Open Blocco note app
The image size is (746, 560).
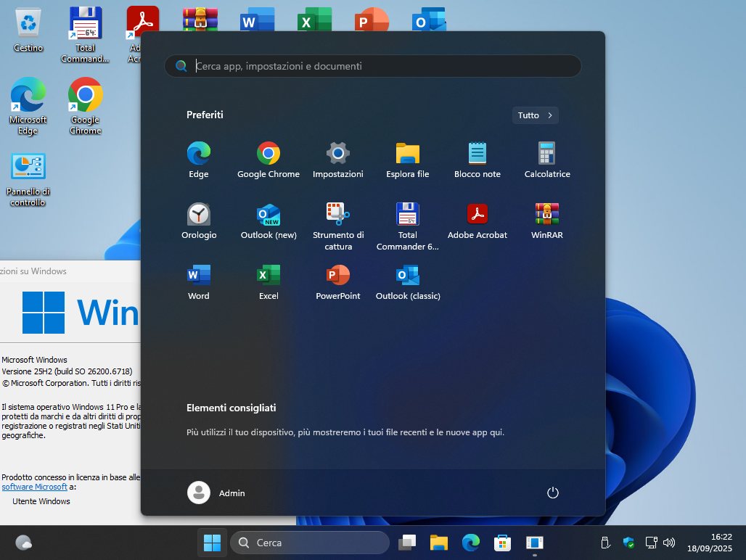click(477, 160)
